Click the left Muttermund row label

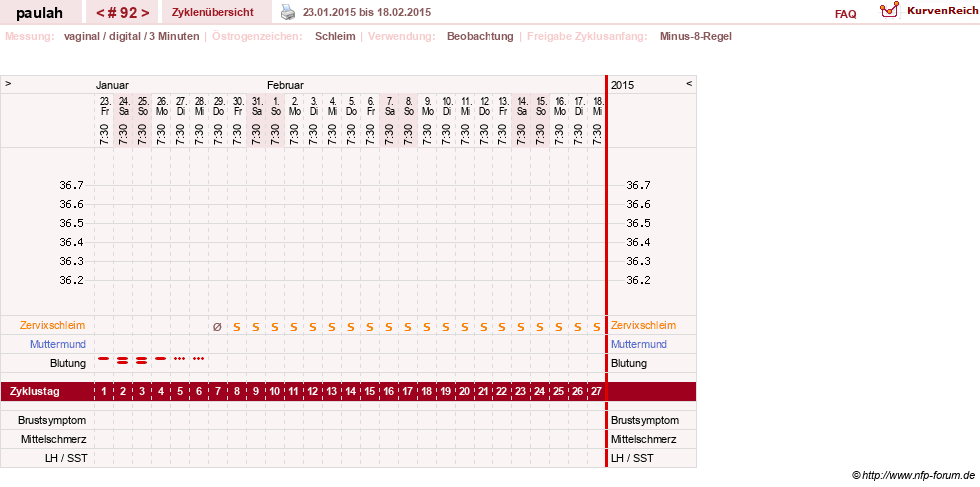(58, 344)
